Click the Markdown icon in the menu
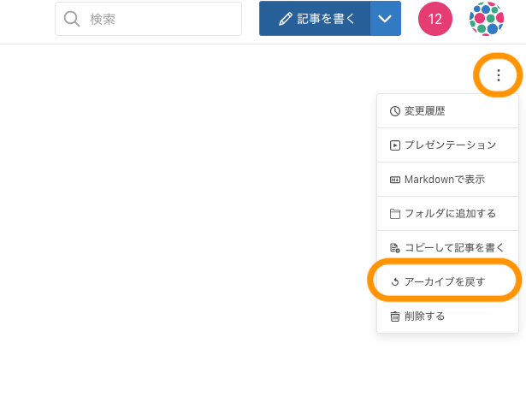526x420 pixels. [395, 180]
